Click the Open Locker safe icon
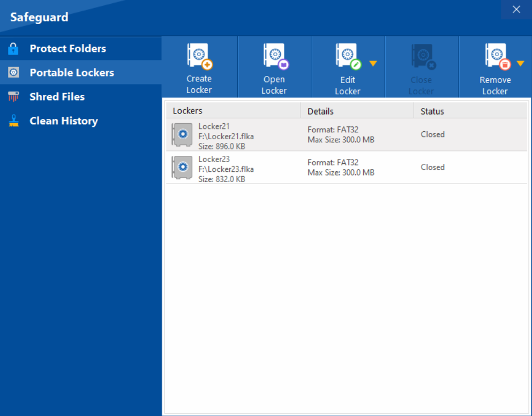 tap(276, 56)
